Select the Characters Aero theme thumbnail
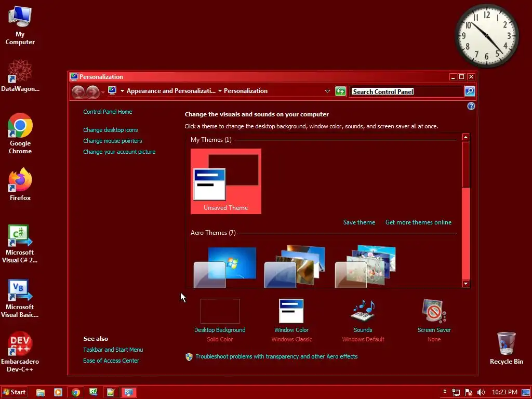532x399 pixels. coord(366,267)
